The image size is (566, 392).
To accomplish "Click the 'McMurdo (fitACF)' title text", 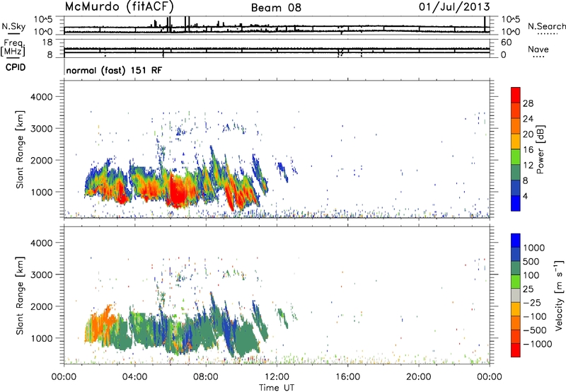I will (119, 6).
